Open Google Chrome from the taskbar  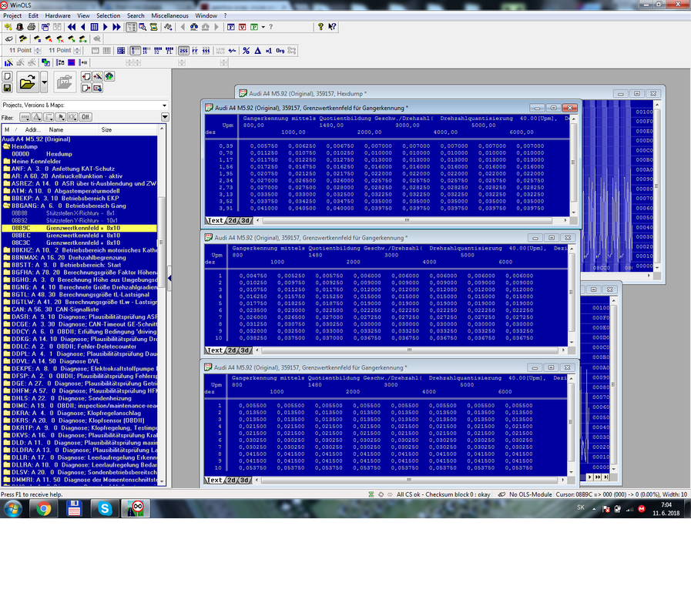[44, 509]
